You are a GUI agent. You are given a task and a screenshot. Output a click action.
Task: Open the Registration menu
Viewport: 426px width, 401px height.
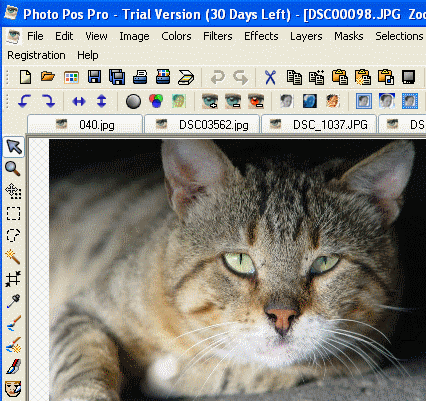(36, 55)
